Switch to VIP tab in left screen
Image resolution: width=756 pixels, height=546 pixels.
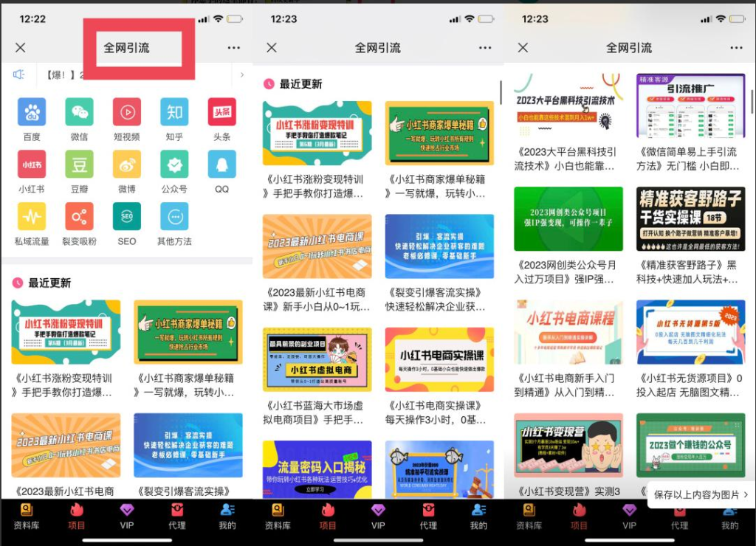[127, 516]
